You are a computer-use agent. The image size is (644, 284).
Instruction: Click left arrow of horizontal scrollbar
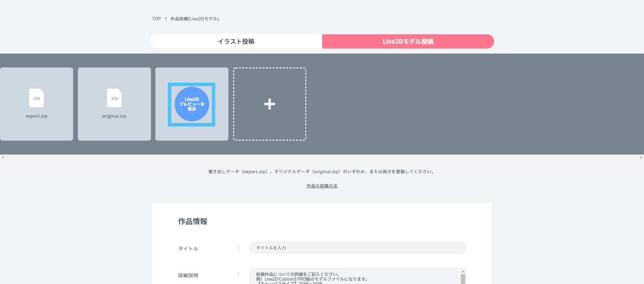[x=3, y=158]
